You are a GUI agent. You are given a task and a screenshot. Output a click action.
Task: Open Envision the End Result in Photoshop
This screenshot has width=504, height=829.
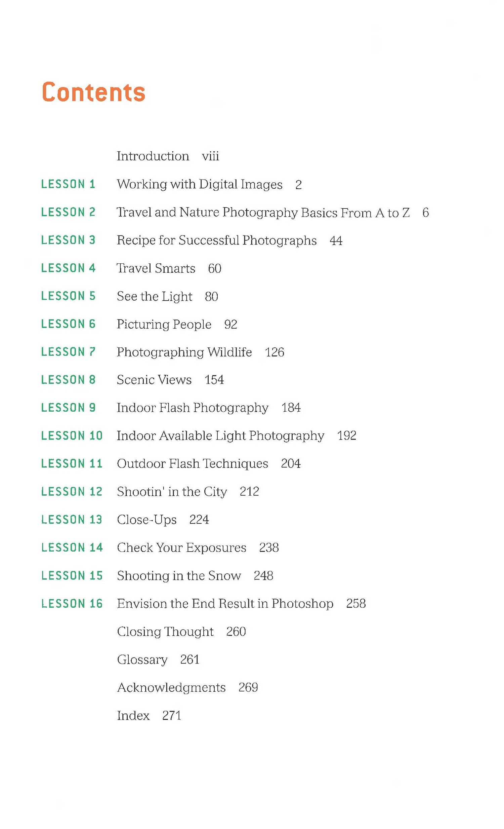(x=225, y=603)
